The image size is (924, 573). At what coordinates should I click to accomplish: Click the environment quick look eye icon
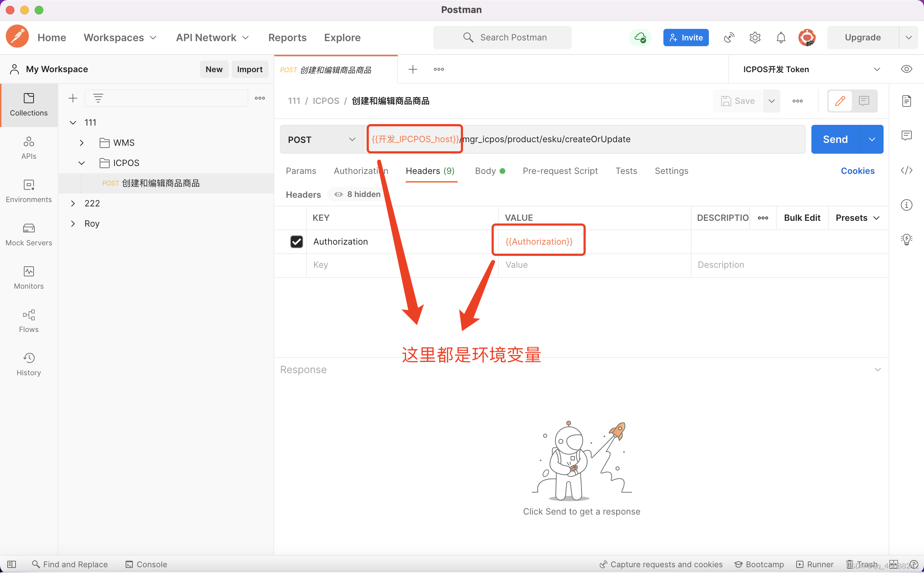(906, 69)
